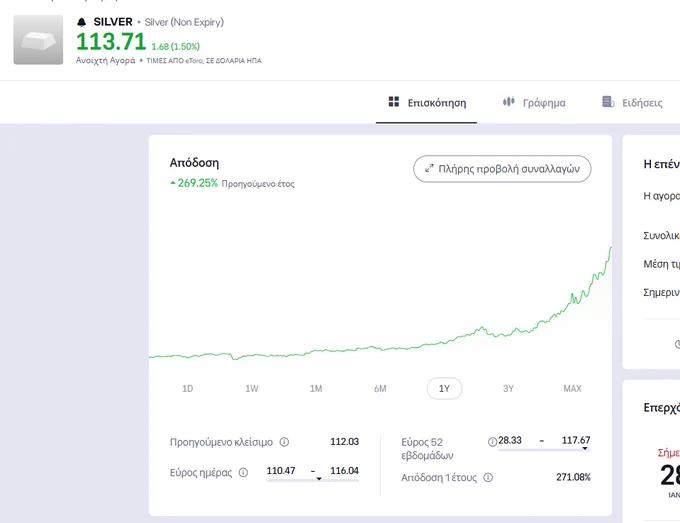Screen dimensions: 680x523
Task: Click the previous close value 112.03
Action: (345, 441)
